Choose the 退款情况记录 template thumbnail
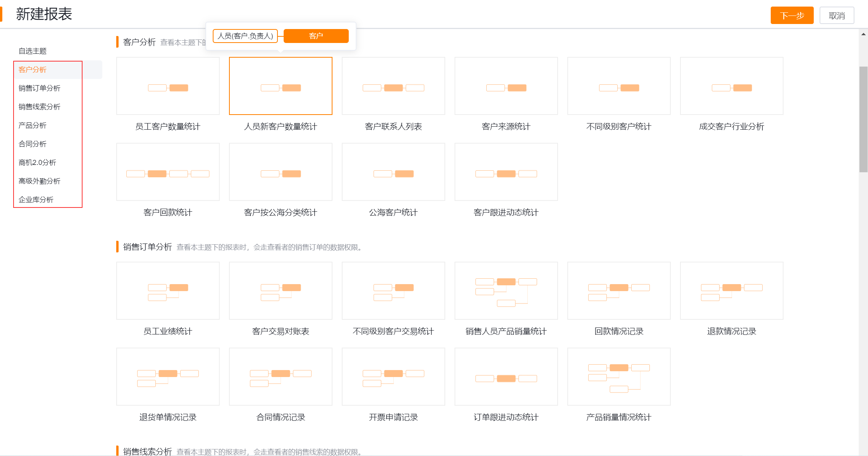This screenshot has width=868, height=456. [x=732, y=291]
